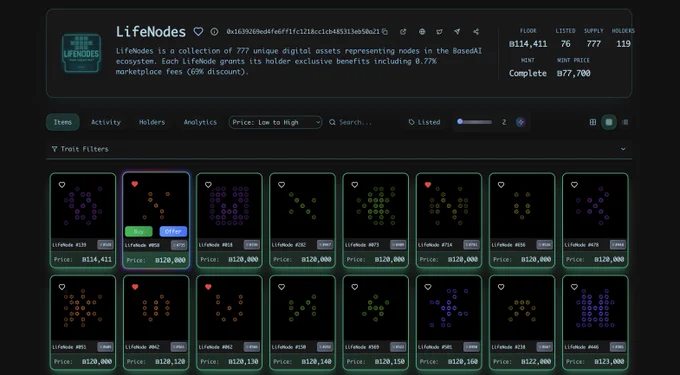The image size is (680, 375).
Task: Open the Price: Low to High dropdown
Action: coord(275,122)
